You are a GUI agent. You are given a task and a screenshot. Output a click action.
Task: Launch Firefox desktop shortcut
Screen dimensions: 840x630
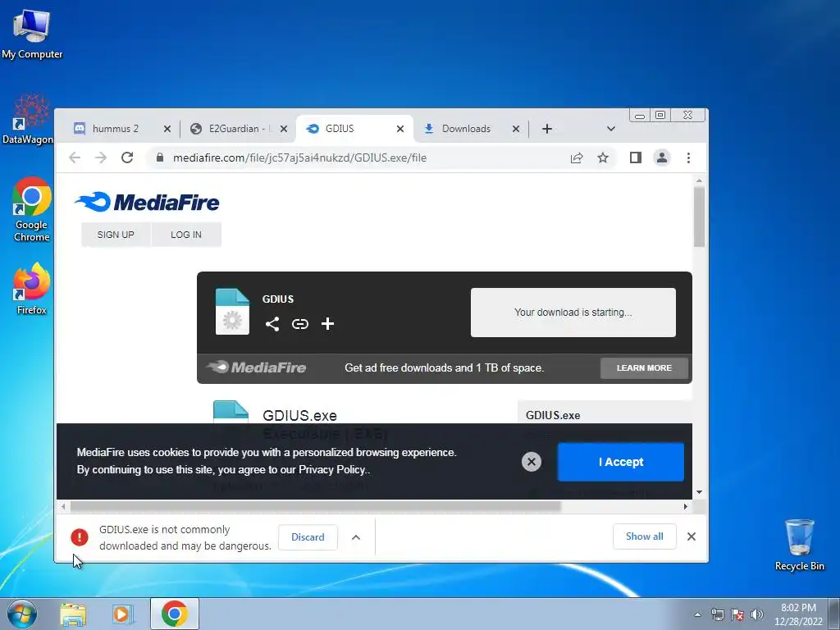(32, 288)
